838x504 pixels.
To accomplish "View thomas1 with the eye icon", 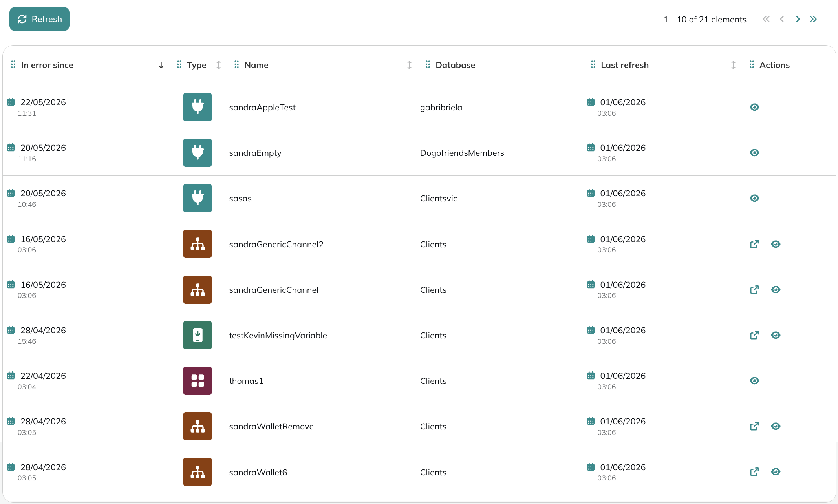I will coord(754,381).
